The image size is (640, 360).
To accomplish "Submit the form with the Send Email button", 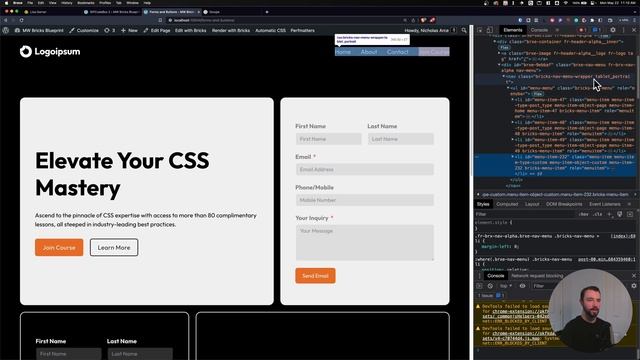I will pos(315,276).
